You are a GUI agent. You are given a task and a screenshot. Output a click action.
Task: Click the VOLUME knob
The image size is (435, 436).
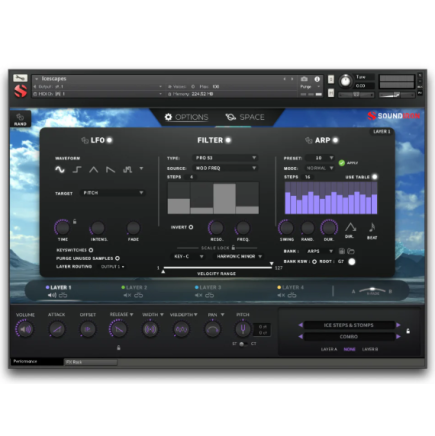click(x=25, y=329)
